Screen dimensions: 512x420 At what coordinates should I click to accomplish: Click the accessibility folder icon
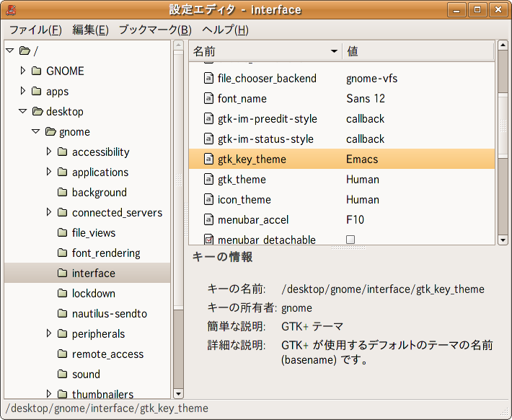coord(62,152)
